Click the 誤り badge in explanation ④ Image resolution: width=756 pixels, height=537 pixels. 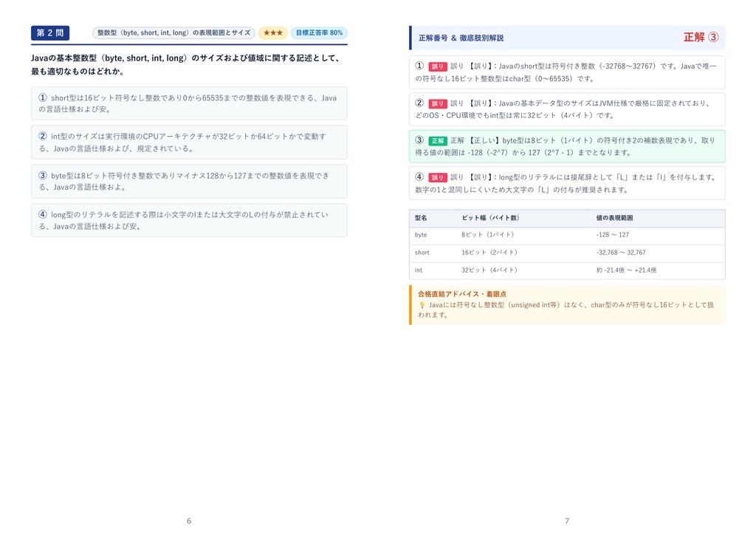point(438,177)
